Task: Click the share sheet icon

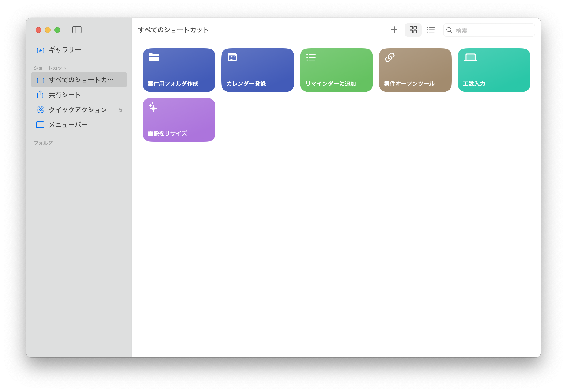Action: (x=40, y=94)
